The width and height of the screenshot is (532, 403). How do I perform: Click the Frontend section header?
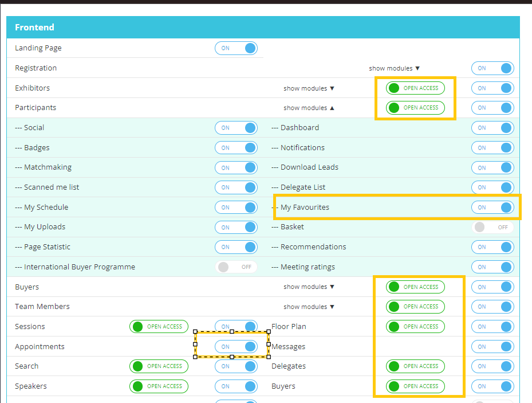point(263,28)
